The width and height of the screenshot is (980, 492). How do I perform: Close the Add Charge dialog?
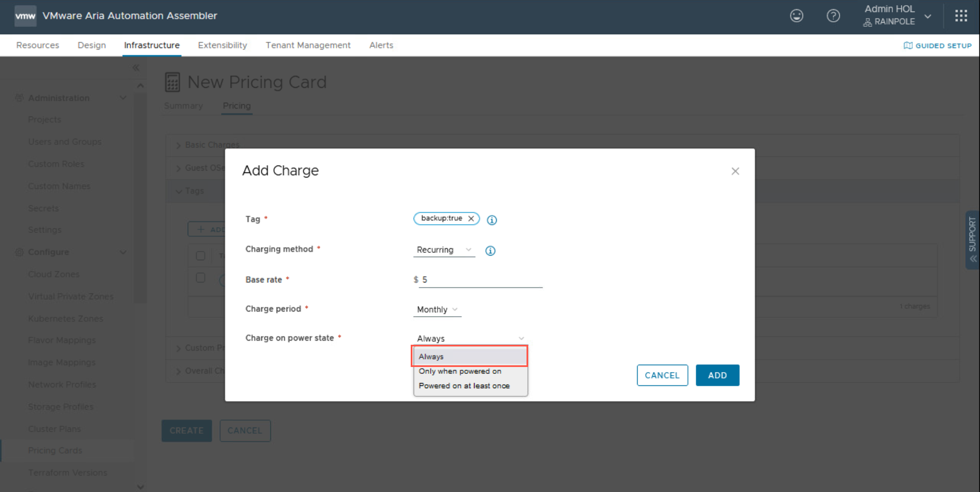tap(735, 171)
